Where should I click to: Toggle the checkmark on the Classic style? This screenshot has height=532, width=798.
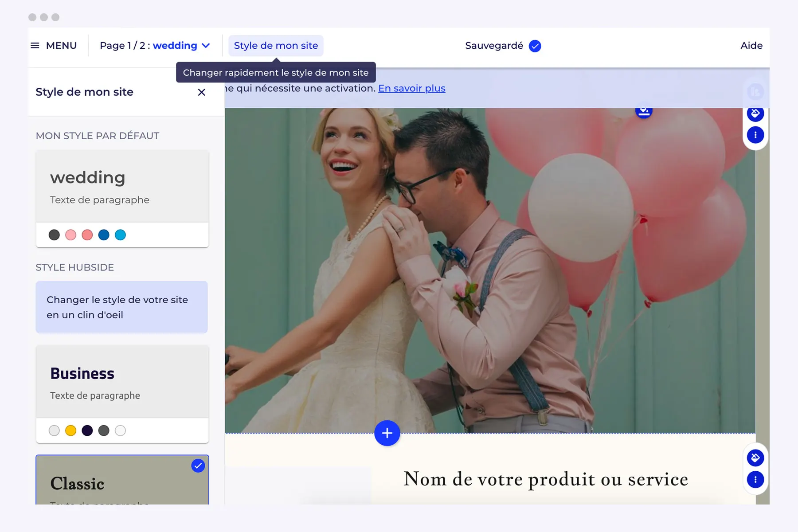(198, 465)
